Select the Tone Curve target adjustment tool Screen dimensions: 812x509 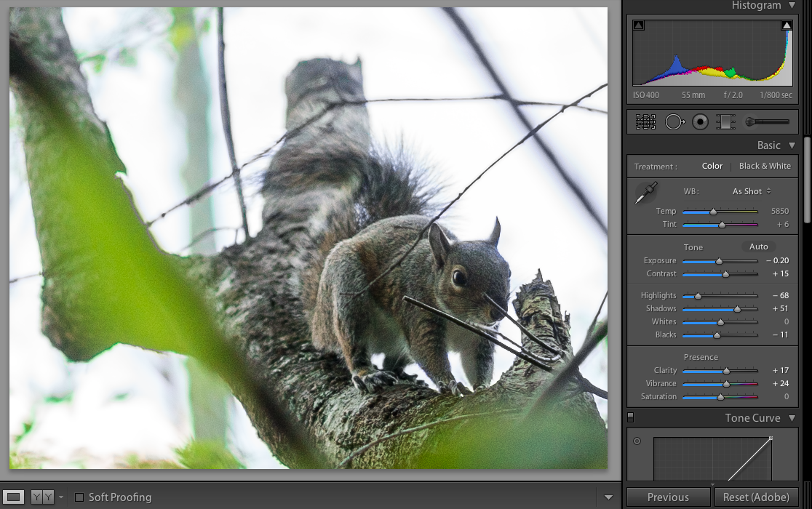(637, 441)
